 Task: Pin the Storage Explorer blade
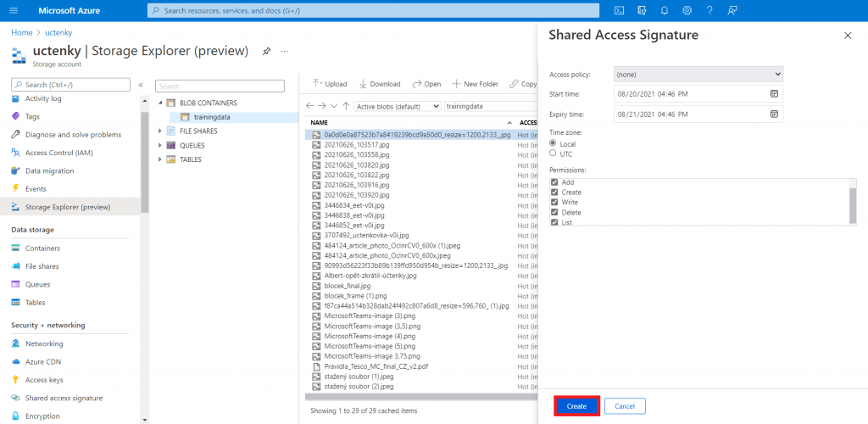coord(266,52)
